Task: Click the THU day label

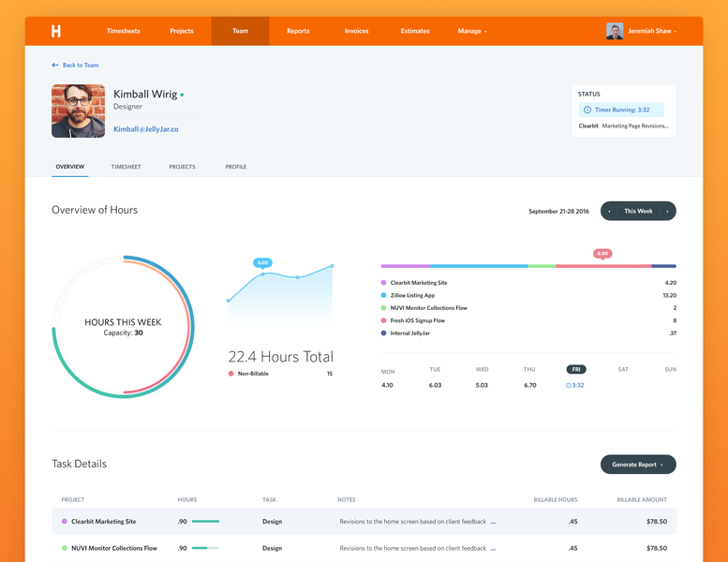Action: point(529,369)
